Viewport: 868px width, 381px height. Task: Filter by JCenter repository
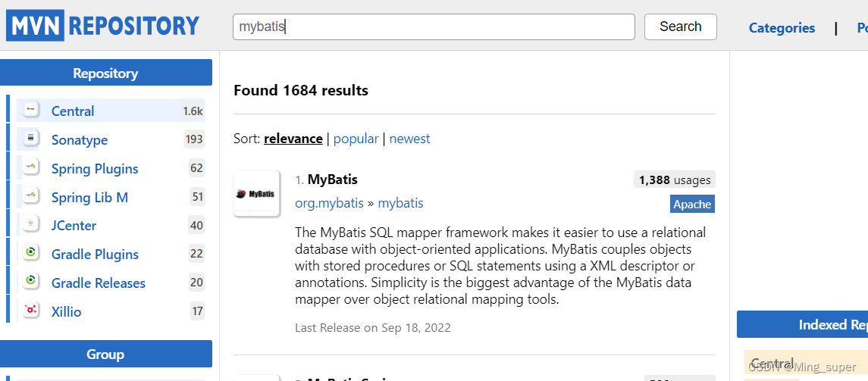coord(74,226)
